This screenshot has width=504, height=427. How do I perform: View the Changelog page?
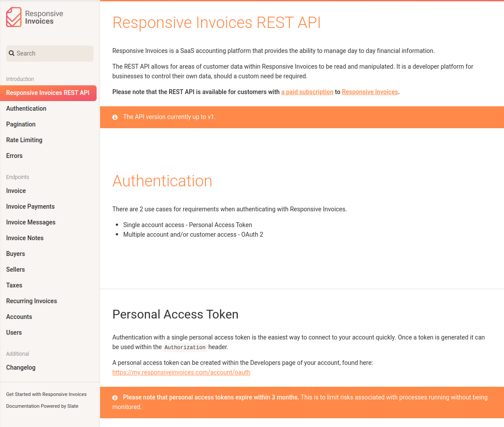point(21,367)
